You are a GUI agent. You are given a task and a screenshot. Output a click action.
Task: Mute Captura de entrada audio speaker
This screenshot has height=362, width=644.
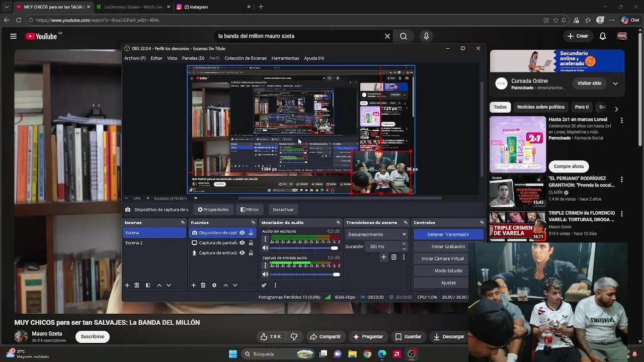266,274
